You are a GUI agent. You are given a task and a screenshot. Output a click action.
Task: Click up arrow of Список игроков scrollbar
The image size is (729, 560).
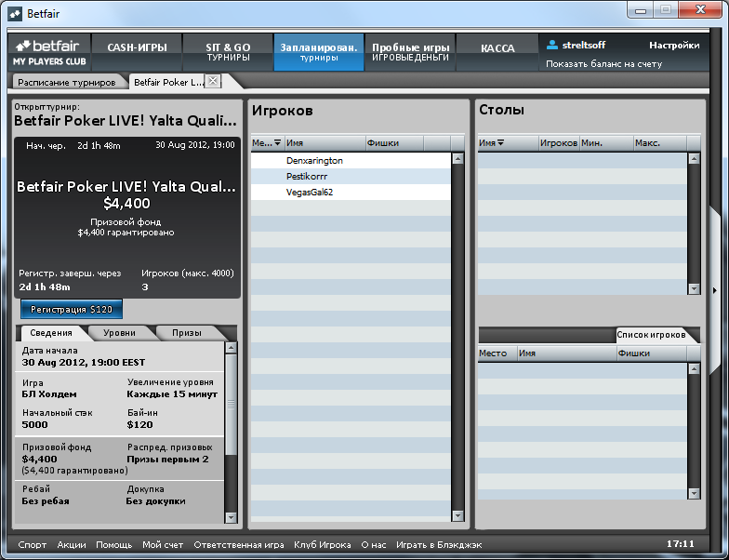coord(694,369)
